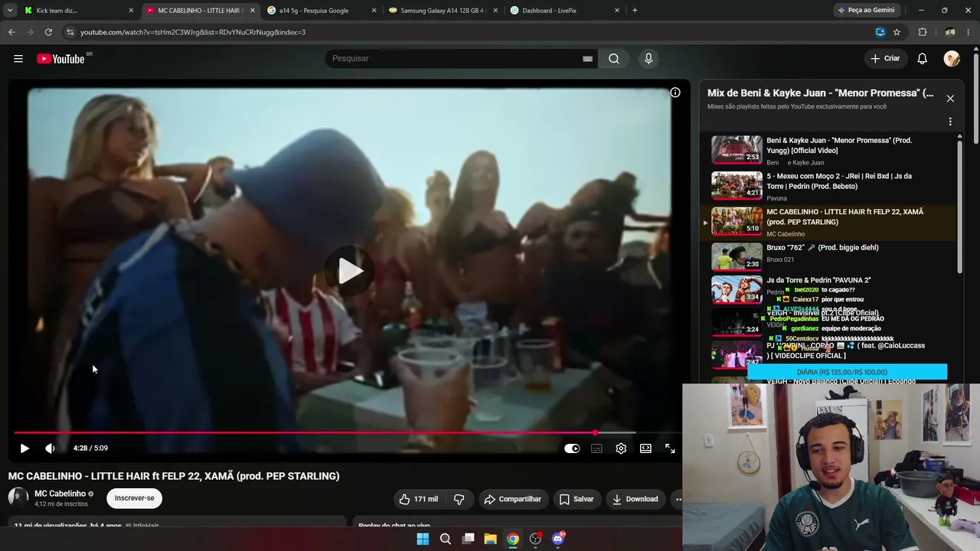Click the large play overlay on video
980x551 pixels.
tap(350, 271)
